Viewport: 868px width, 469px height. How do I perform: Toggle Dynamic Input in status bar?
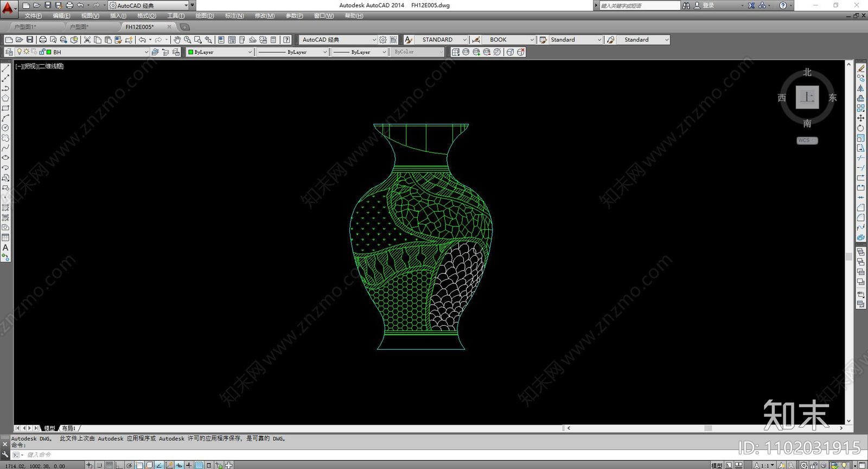[x=178, y=465]
